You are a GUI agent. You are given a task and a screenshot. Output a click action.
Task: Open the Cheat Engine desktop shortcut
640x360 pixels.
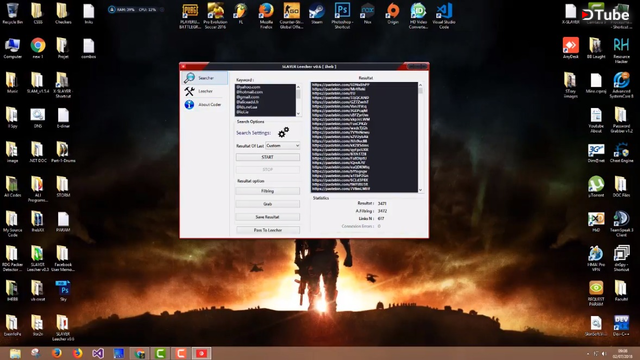coord(621,152)
